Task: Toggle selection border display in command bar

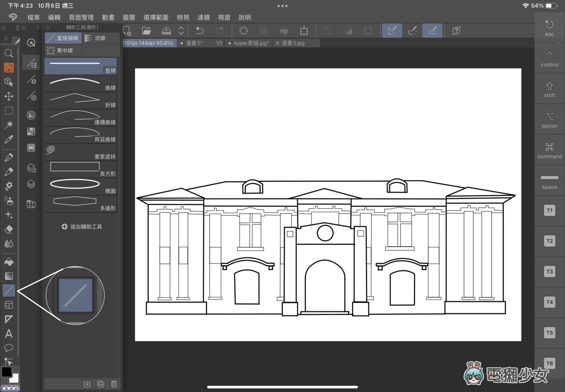Action: point(368,31)
